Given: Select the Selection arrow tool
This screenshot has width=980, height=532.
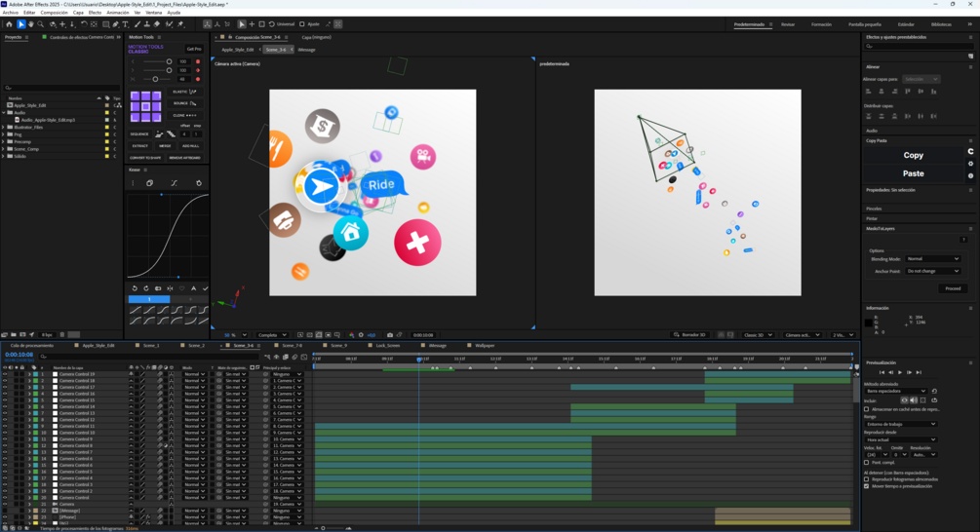Looking at the screenshot, I should click(x=20, y=24).
